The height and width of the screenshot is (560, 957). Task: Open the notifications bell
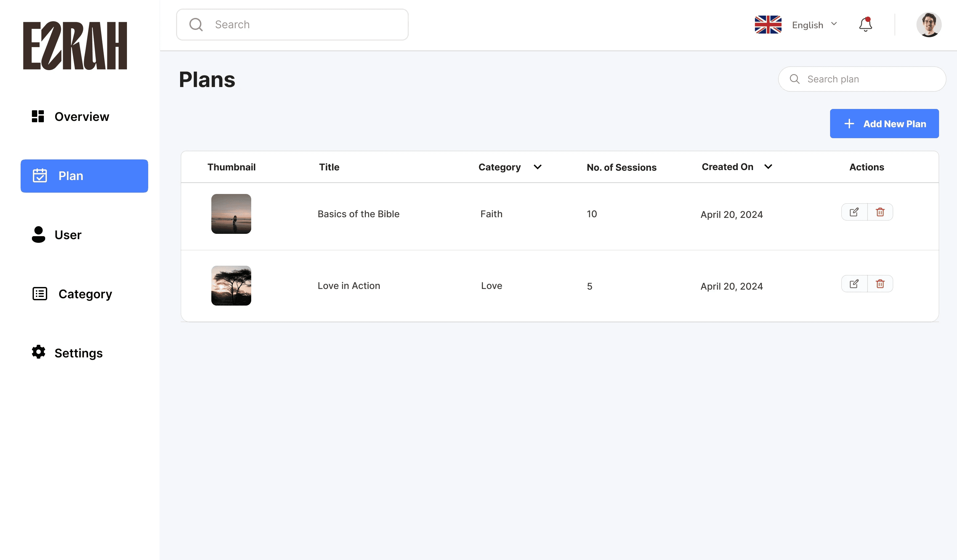click(x=866, y=25)
